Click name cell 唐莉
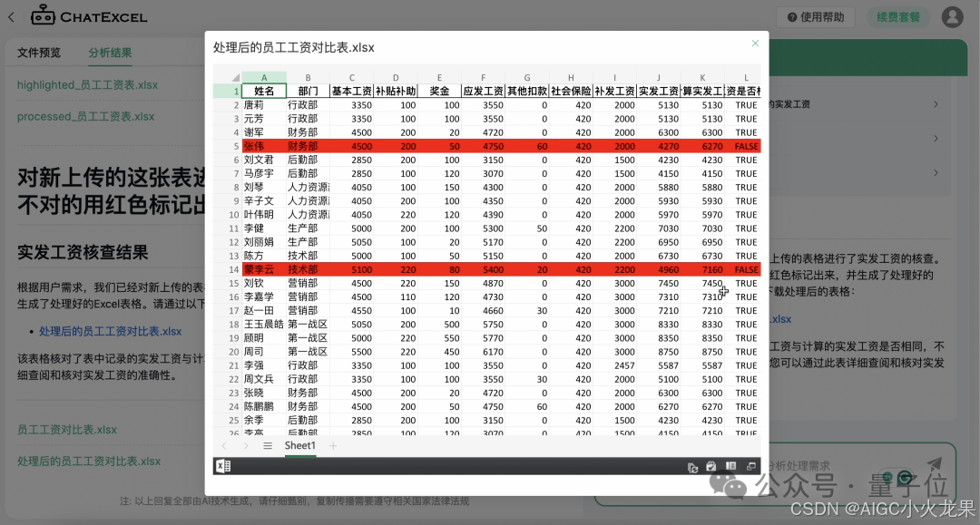 pos(264,105)
